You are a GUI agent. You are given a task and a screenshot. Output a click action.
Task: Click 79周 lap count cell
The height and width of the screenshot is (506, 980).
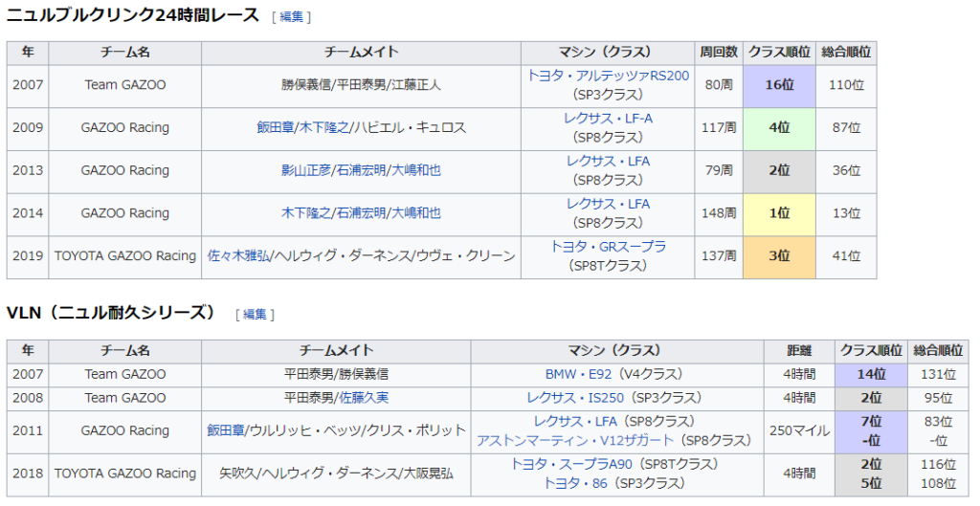click(719, 171)
